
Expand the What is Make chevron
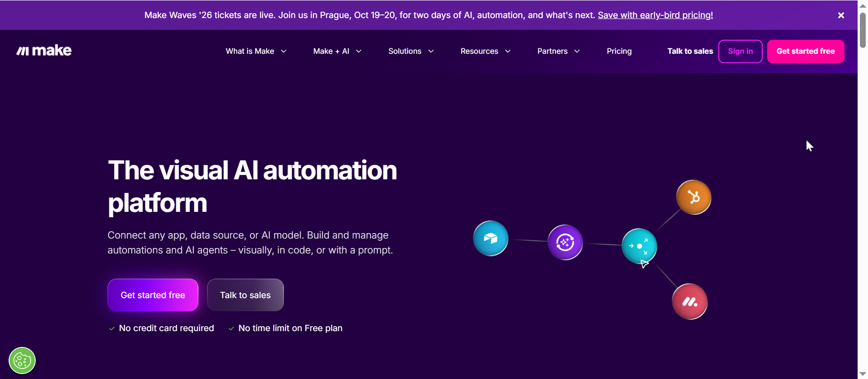pos(283,51)
